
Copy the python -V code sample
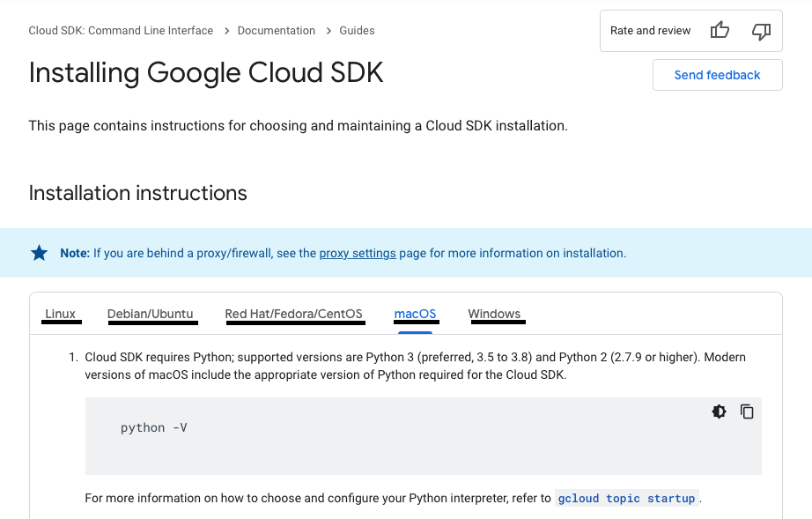click(747, 411)
